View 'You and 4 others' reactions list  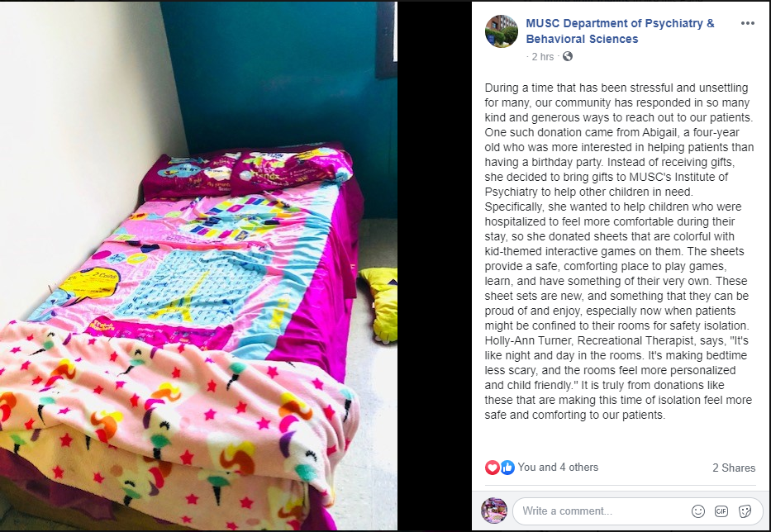pos(558,467)
